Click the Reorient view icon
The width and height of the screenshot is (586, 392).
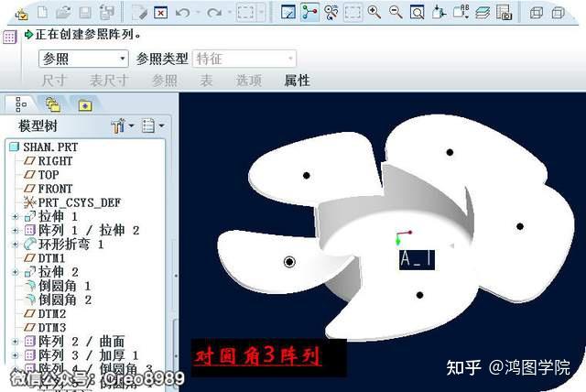(439, 12)
